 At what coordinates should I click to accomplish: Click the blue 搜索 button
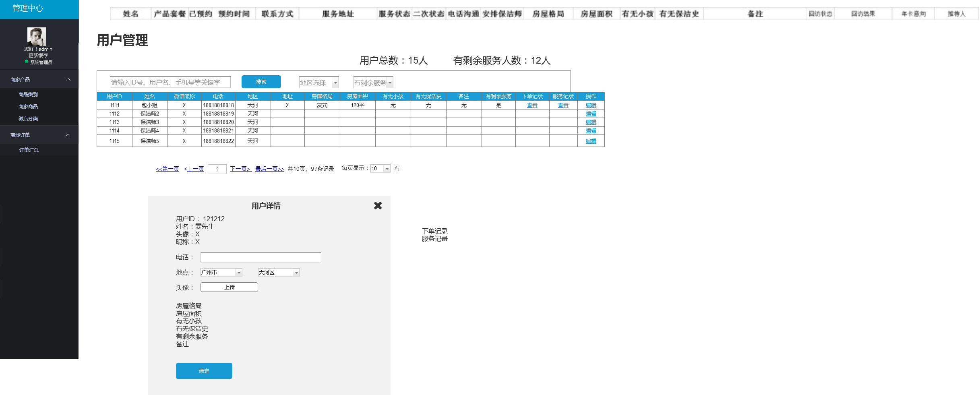click(x=261, y=82)
